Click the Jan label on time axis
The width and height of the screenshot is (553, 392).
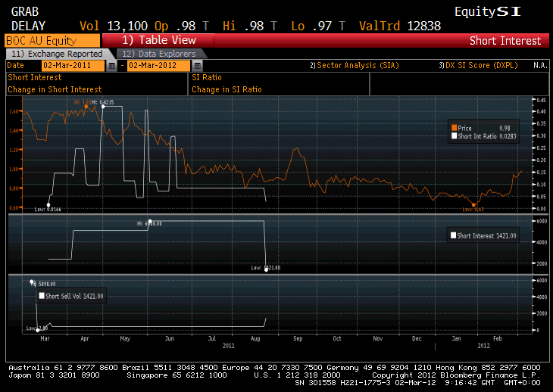456,338
